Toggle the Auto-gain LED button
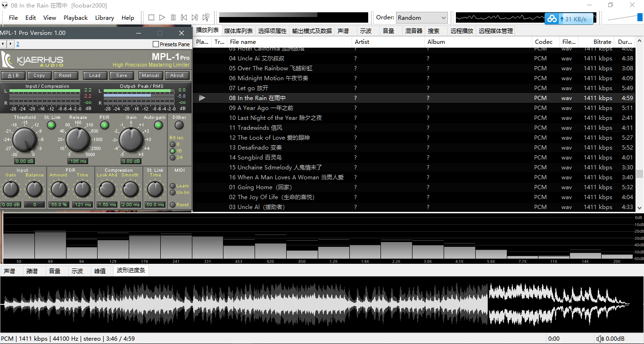Screen dimensions: 644x344 [159, 125]
